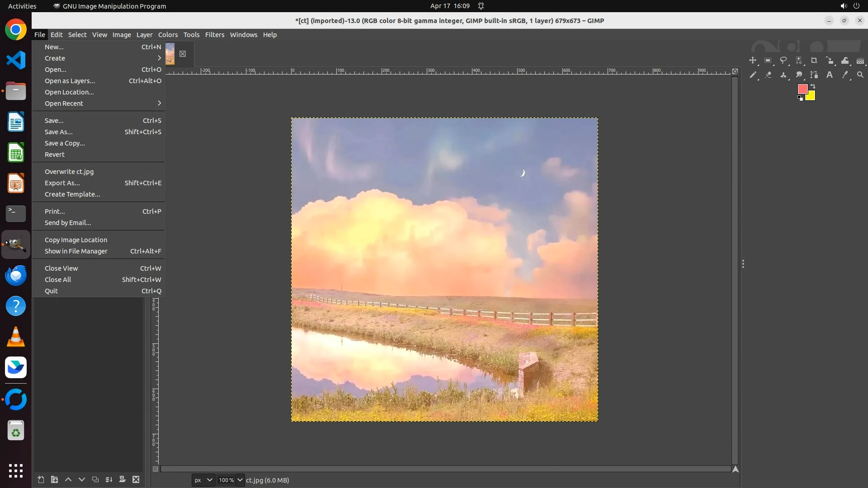Reset colors to black and white
This screenshot has width=868, height=488.
(x=800, y=99)
